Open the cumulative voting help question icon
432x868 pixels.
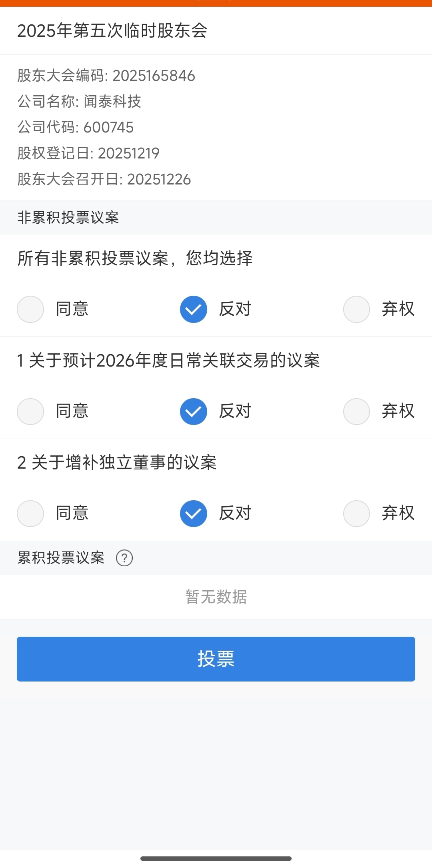pyautogui.click(x=124, y=558)
